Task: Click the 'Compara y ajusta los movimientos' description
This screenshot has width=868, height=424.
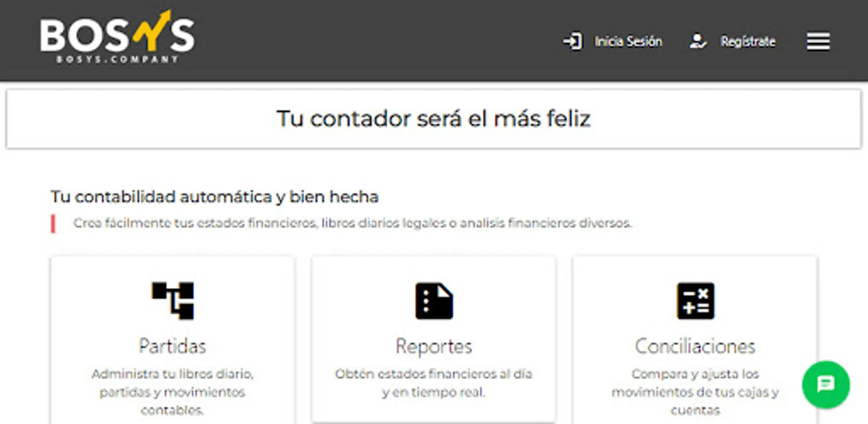Action: (x=695, y=392)
